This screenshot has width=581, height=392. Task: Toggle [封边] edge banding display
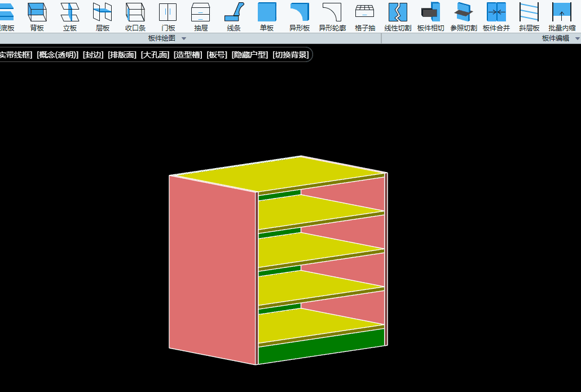93,55
